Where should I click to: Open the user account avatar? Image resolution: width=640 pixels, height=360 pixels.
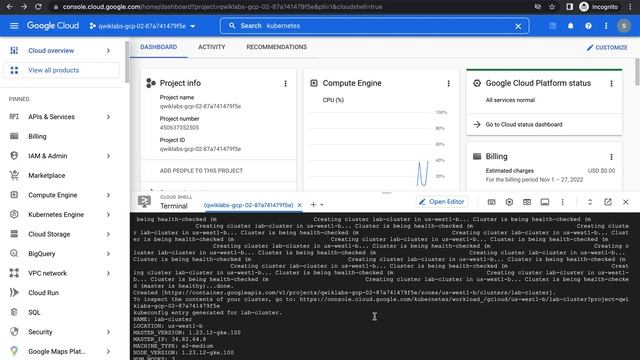coord(623,26)
